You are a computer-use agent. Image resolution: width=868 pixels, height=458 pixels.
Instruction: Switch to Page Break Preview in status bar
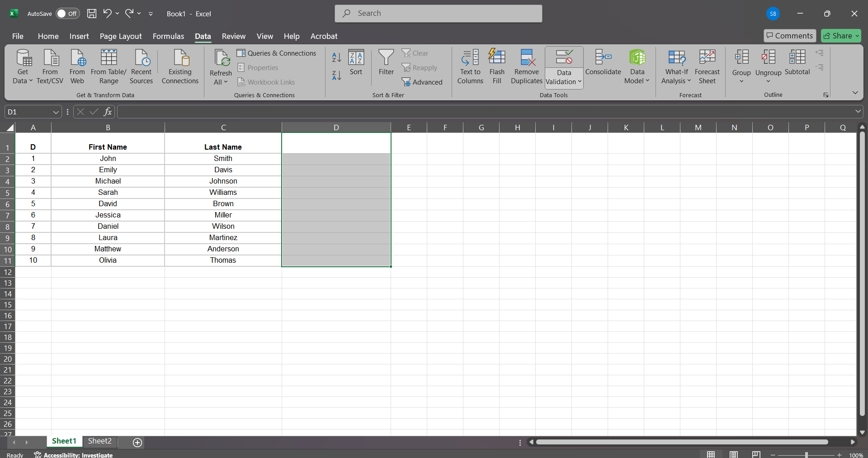coord(756,454)
